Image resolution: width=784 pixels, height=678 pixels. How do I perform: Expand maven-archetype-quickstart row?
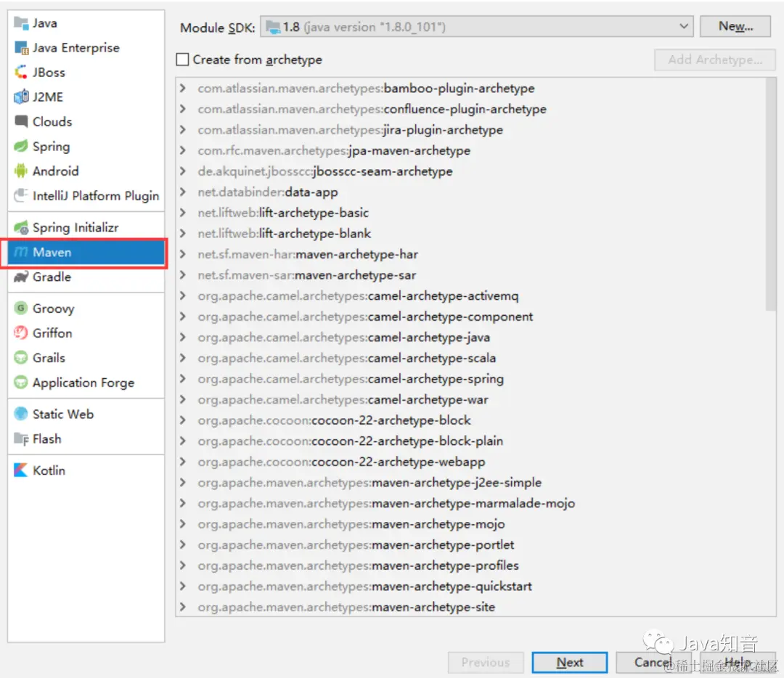pyautogui.click(x=183, y=586)
